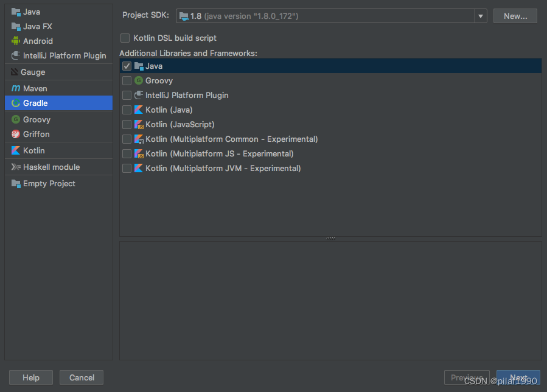547x392 pixels.
Task: Click the splitter handle below frameworks list
Action: coord(330,239)
